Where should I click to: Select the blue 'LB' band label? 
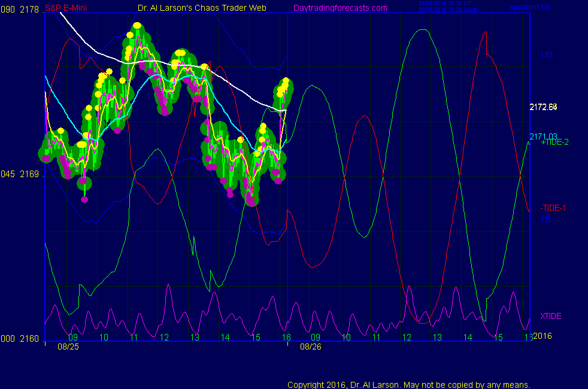tap(545, 219)
